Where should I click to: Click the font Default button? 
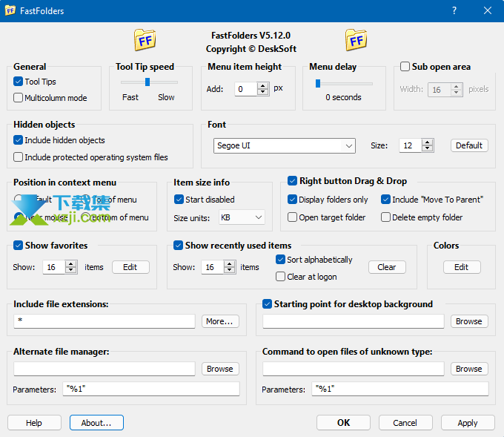click(x=469, y=145)
